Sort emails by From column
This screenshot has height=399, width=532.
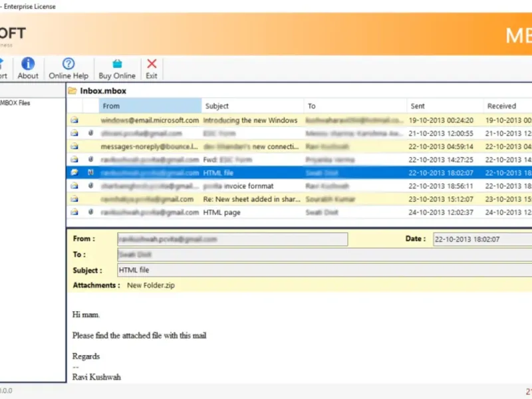150,106
